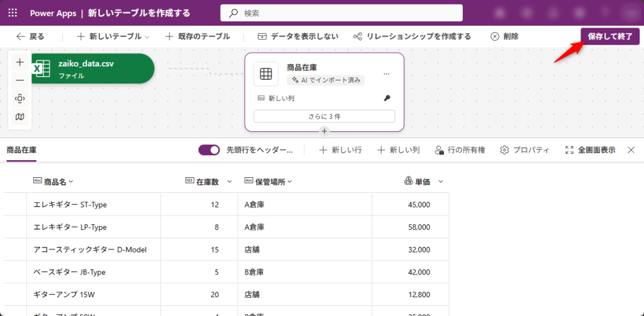Select cell エレキギター LP-Type
This screenshot has height=316, width=644.
(94, 227)
